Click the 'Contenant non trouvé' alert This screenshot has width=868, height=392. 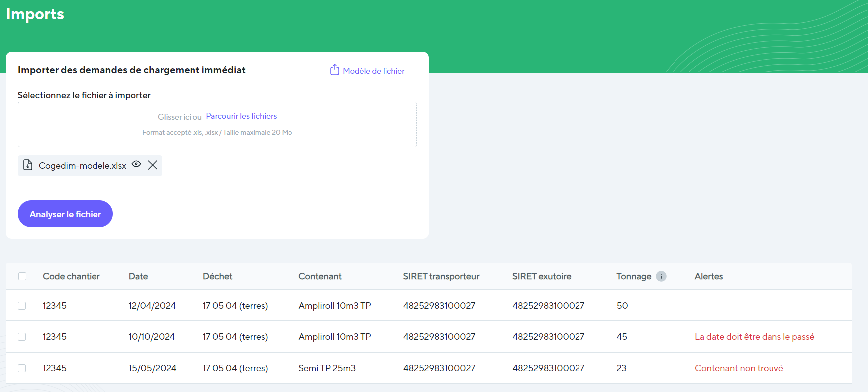739,368
